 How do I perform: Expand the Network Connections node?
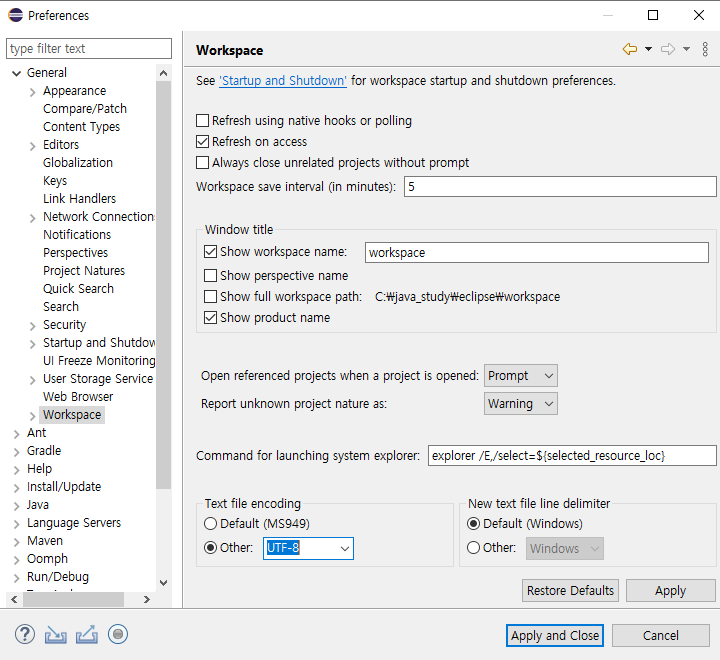click(x=33, y=218)
